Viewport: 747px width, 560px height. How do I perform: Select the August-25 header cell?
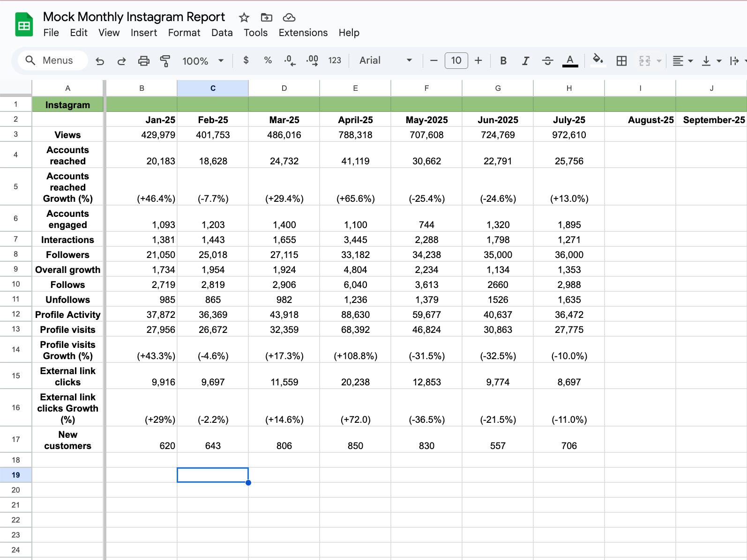pyautogui.click(x=640, y=119)
